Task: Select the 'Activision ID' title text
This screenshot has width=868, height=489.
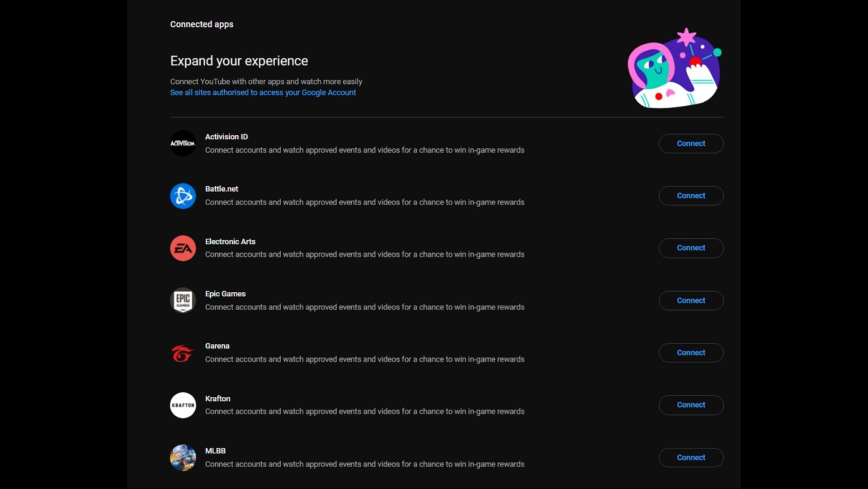Action: click(226, 137)
